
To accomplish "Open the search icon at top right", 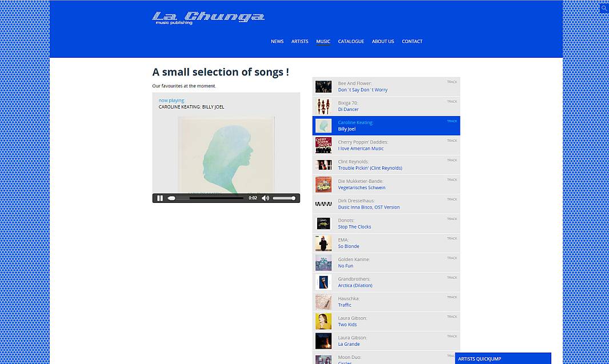I will (x=604, y=7).
